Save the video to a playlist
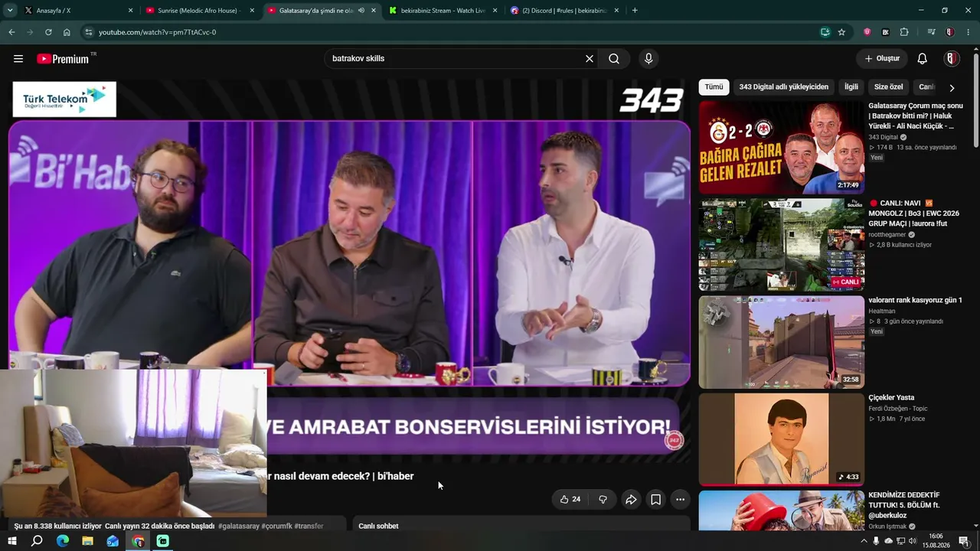 (x=656, y=500)
